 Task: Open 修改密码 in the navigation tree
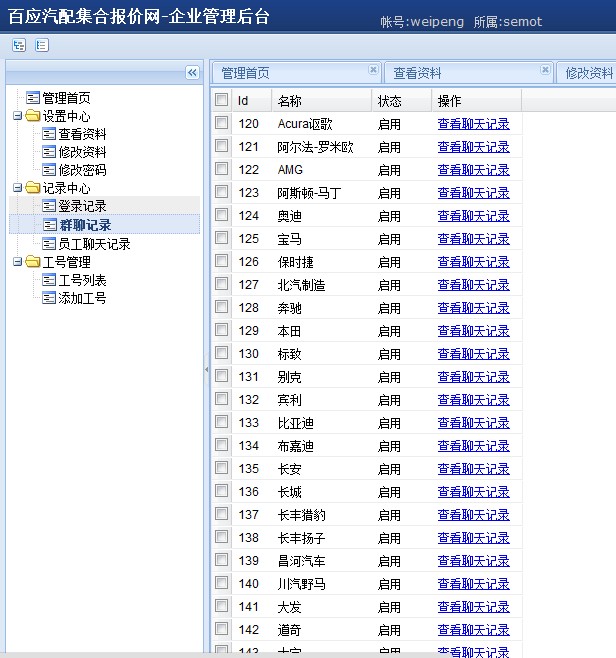coord(82,170)
